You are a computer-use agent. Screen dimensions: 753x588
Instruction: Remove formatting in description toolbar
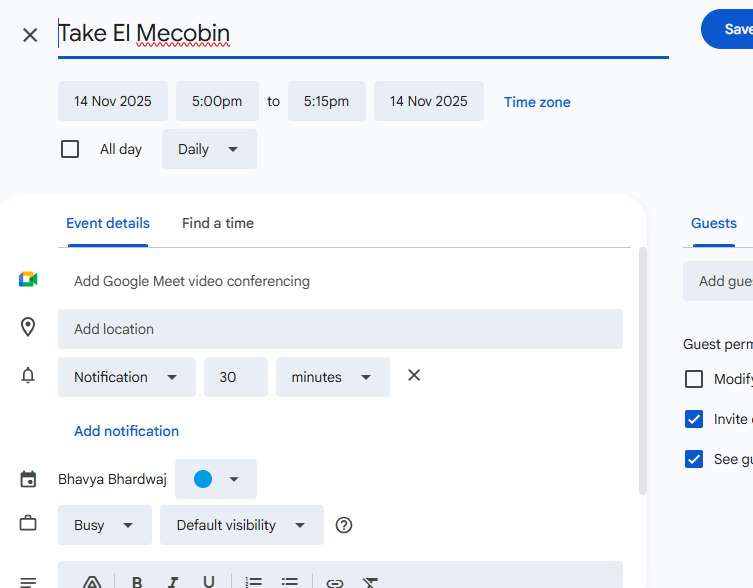click(x=370, y=582)
